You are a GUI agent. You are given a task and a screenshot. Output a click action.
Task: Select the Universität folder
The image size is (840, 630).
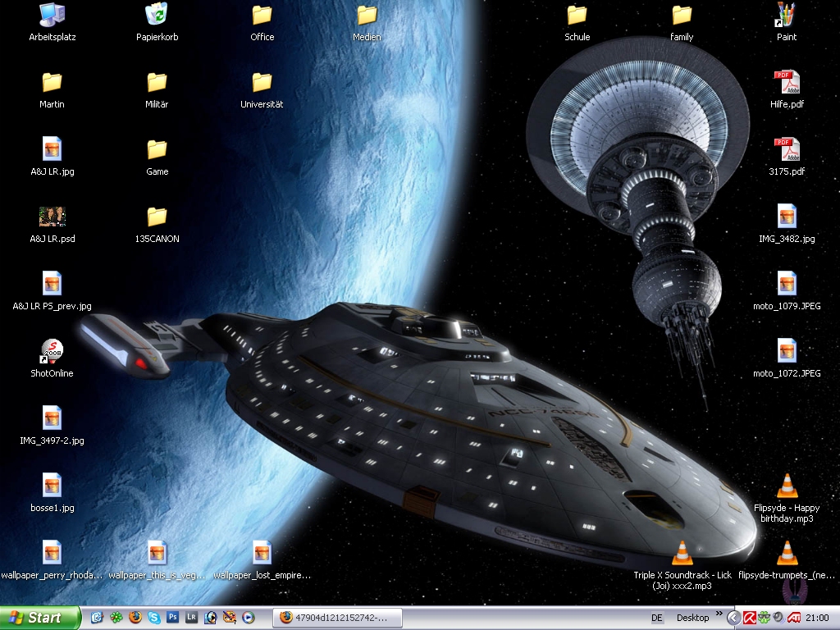262,83
